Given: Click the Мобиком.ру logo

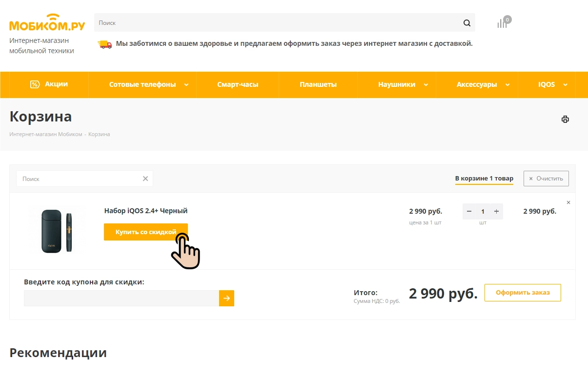Looking at the screenshot, I should tap(47, 23).
